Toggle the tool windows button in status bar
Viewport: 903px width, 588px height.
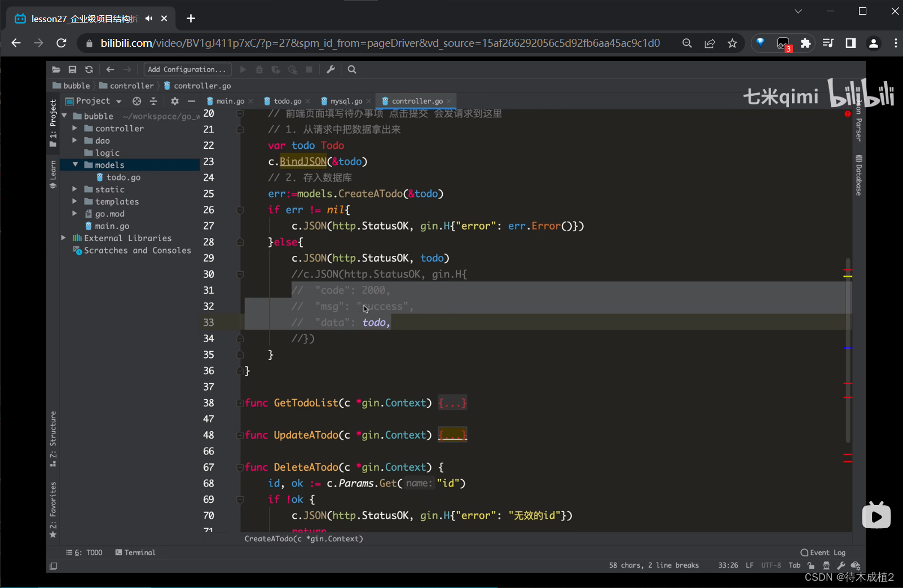click(x=54, y=566)
